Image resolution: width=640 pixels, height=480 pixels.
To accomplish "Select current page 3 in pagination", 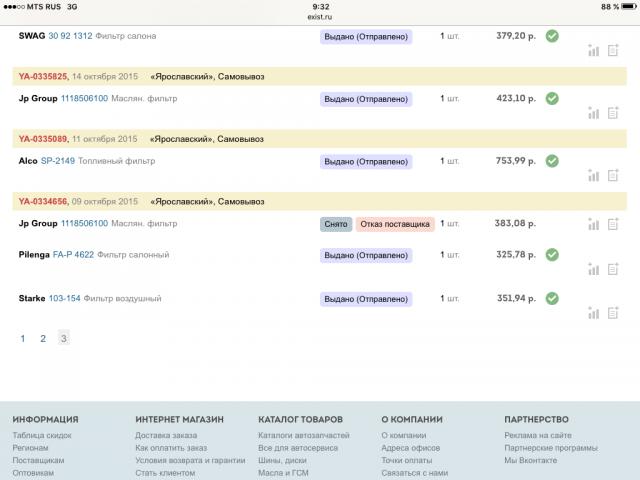I will [64, 338].
